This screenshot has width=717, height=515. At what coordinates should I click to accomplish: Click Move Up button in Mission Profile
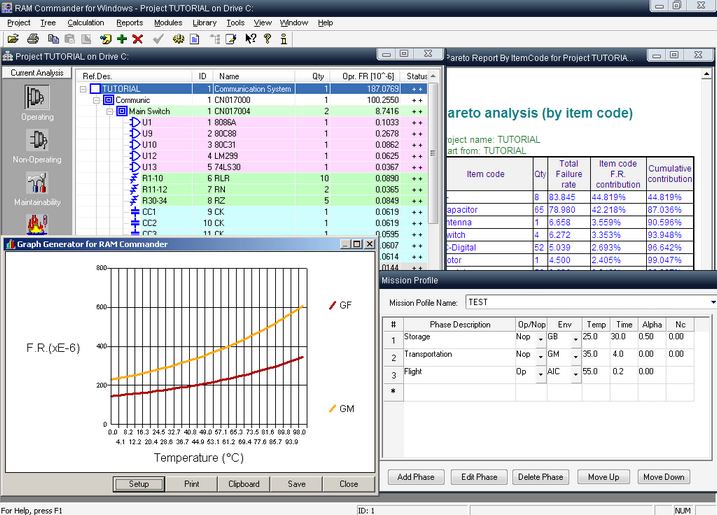point(604,477)
